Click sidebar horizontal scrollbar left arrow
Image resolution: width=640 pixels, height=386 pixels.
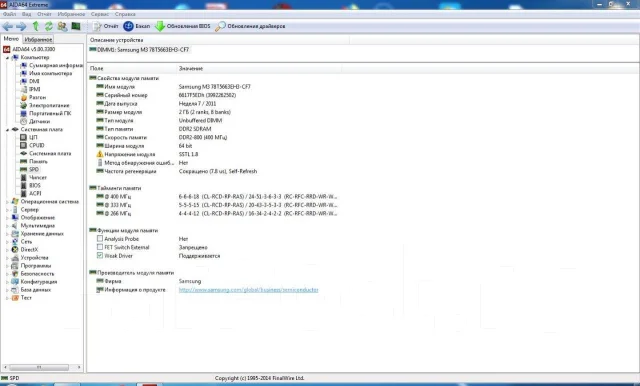(5, 368)
